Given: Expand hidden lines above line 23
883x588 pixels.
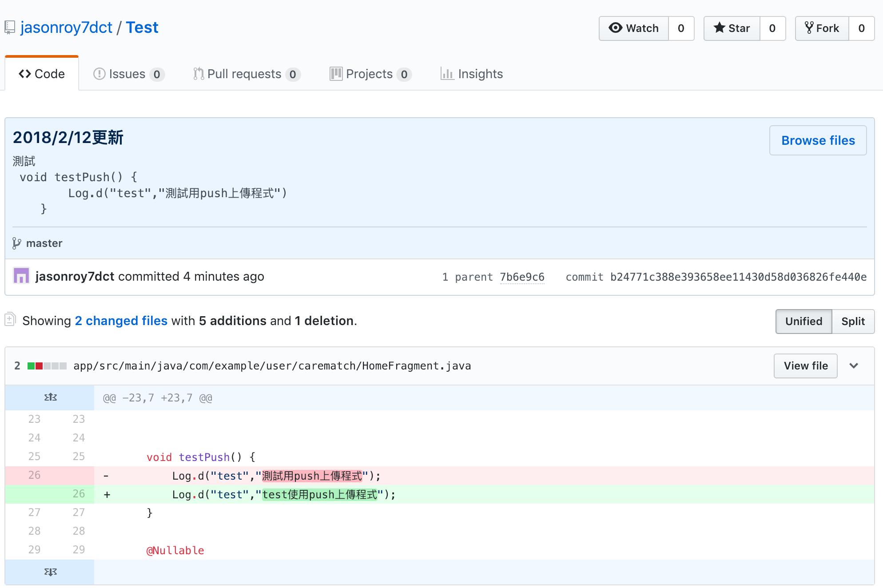Looking at the screenshot, I should point(50,397).
